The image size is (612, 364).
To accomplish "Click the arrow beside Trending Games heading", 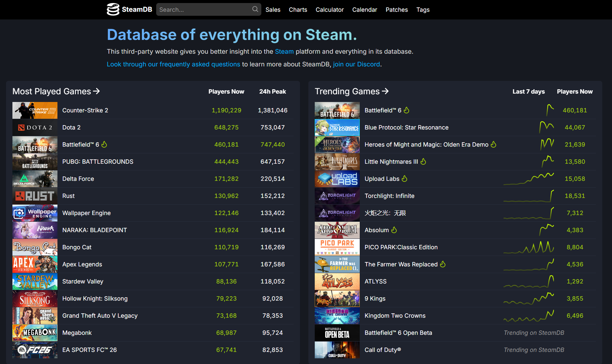I will [385, 91].
